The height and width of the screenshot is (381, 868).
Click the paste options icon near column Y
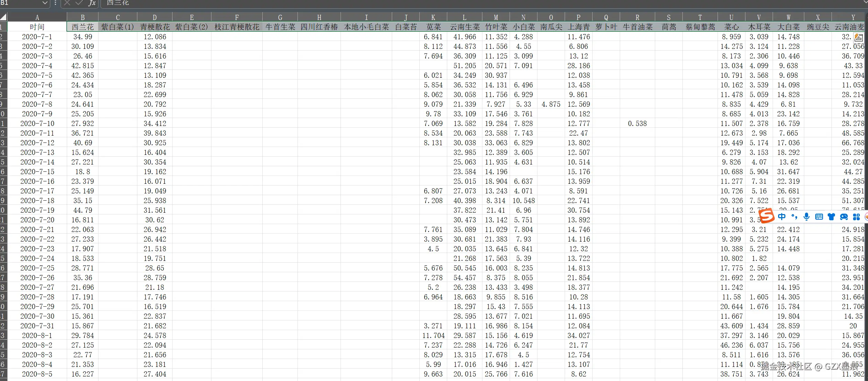[859, 37]
